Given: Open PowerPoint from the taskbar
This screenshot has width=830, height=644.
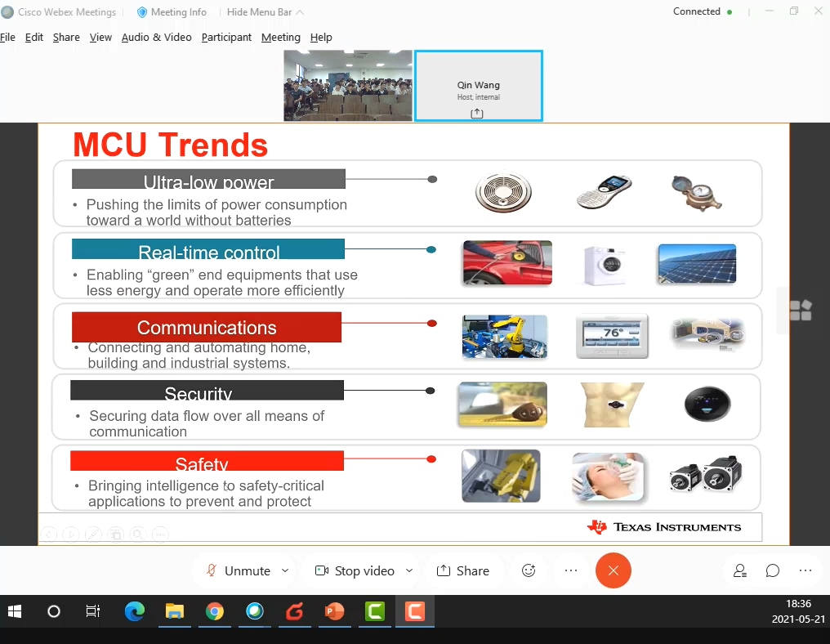Looking at the screenshot, I should tap(335, 611).
